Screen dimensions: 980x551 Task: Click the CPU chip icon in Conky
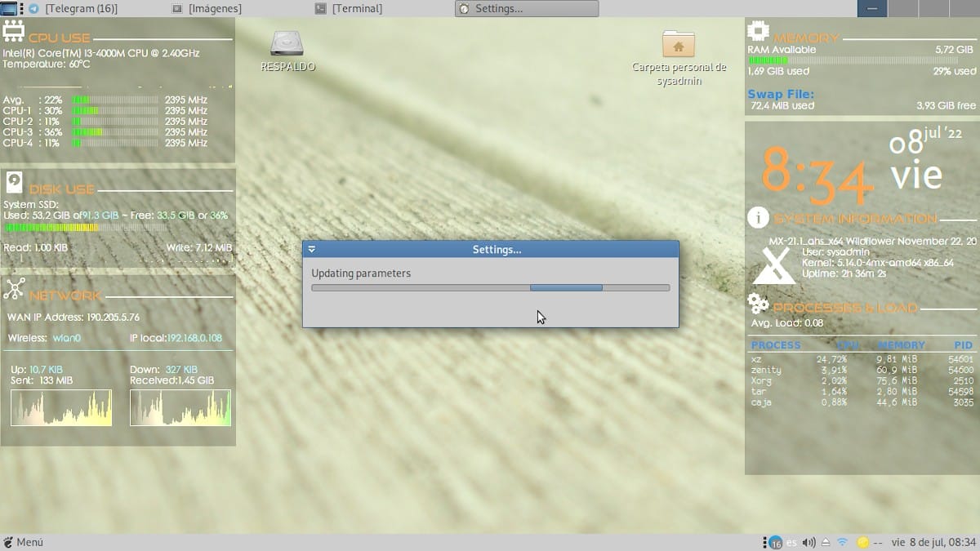coord(14,32)
